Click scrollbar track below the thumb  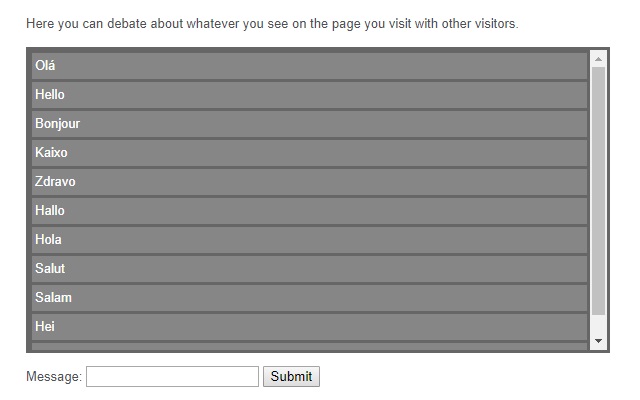(x=598, y=324)
